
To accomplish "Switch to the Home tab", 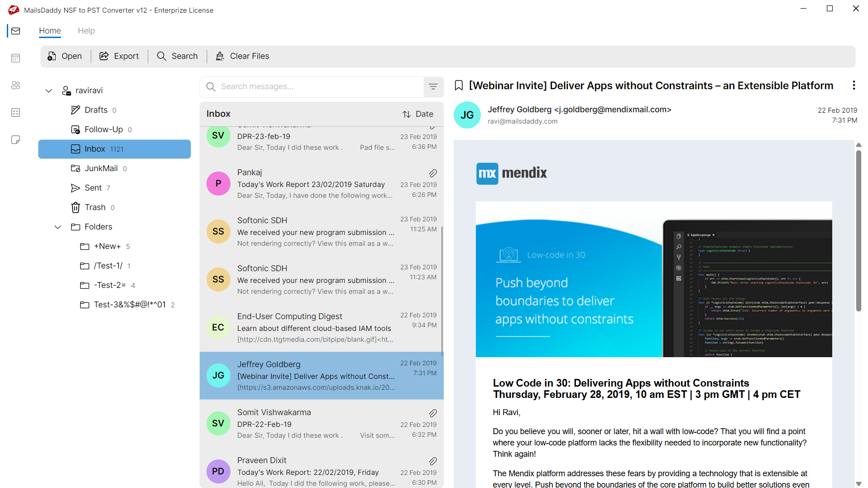I will 50,31.
